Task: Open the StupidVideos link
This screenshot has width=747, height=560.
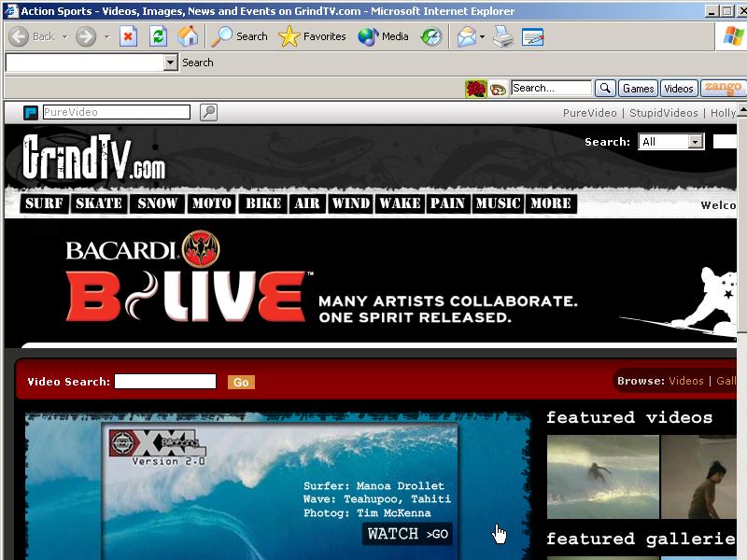Action: pos(664,113)
